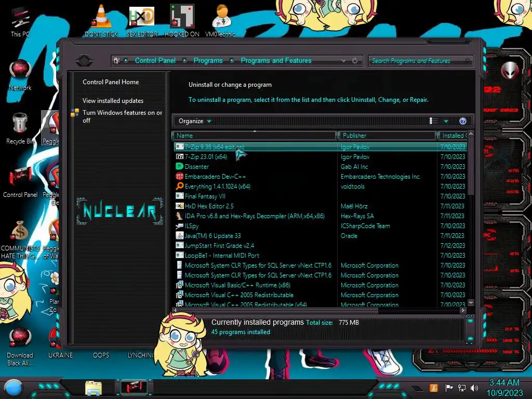Select the Final Fantasy VII entry
532x399 pixels.
point(205,196)
